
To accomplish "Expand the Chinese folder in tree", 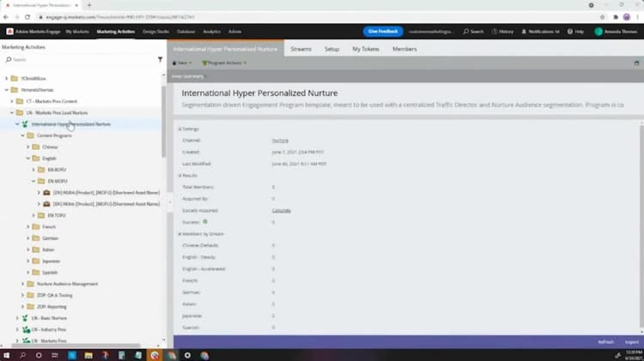I will point(28,147).
